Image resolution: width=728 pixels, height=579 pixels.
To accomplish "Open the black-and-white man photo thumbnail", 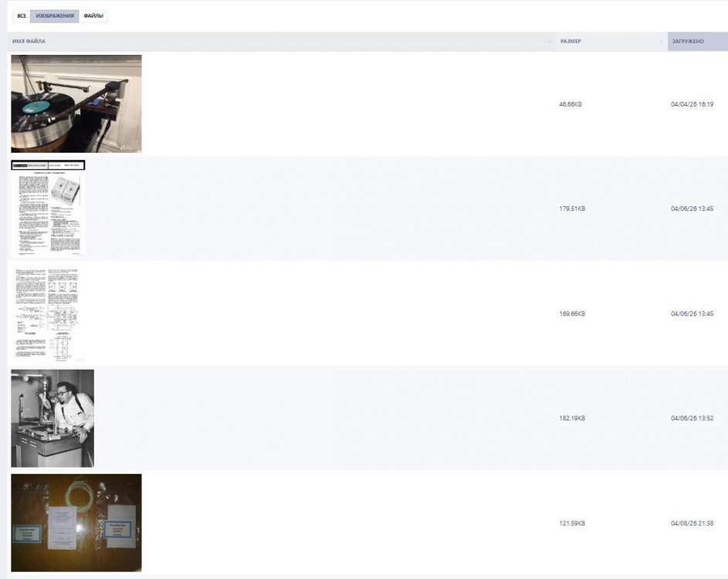I will click(52, 418).
